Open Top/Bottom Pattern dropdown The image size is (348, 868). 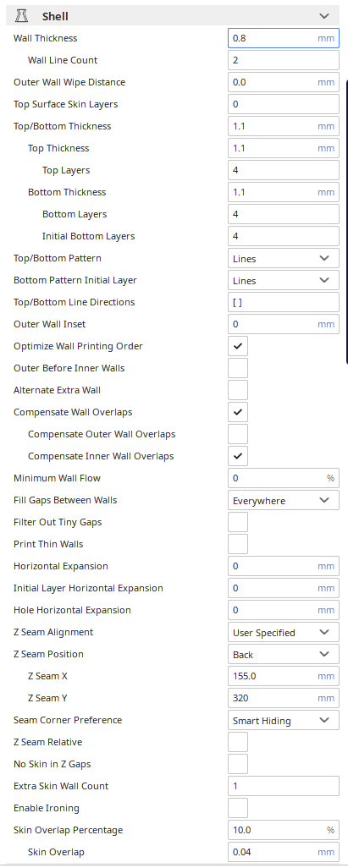coord(283,259)
